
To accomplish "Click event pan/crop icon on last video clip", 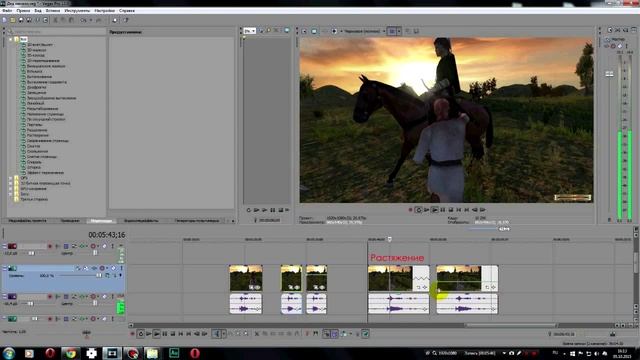I will tap(487, 287).
